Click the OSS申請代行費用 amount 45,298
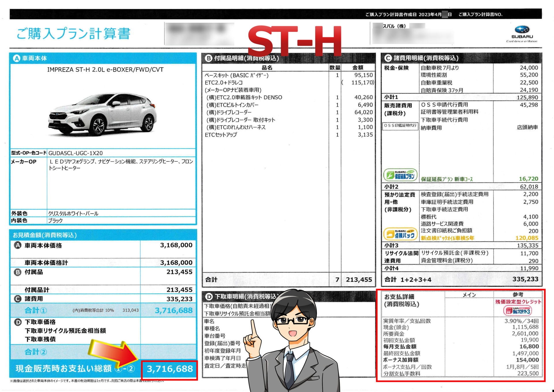The image size is (554, 392). tap(529, 105)
